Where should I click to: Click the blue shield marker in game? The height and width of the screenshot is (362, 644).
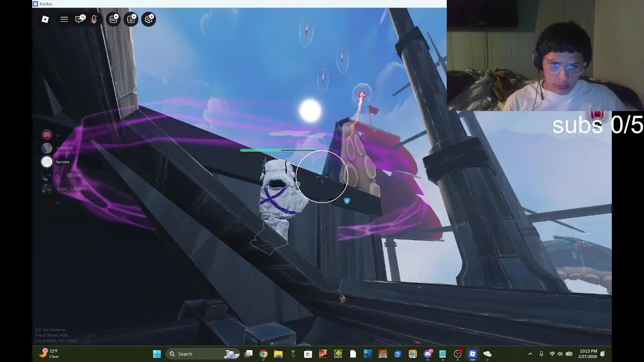347,201
